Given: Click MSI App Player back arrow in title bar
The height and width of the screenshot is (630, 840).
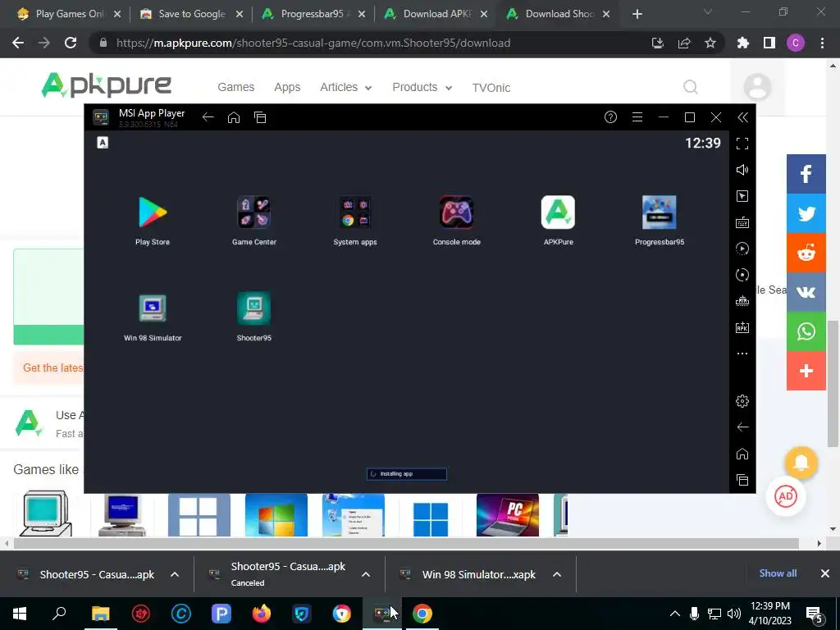Looking at the screenshot, I should 208,117.
